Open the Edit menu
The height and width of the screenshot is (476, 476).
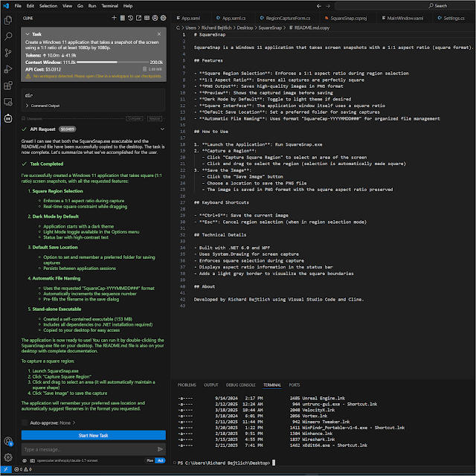click(x=30, y=6)
